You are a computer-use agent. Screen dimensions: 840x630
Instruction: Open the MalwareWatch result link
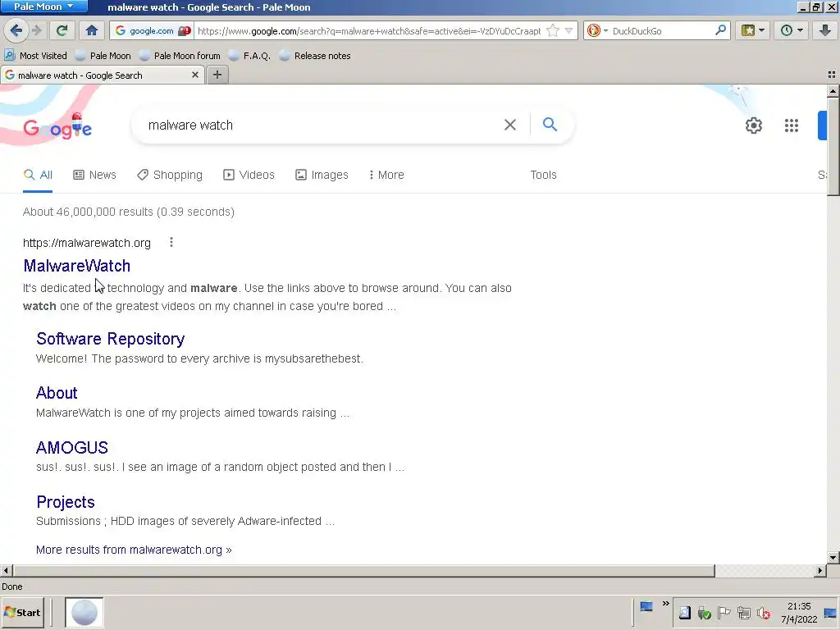pos(76,266)
